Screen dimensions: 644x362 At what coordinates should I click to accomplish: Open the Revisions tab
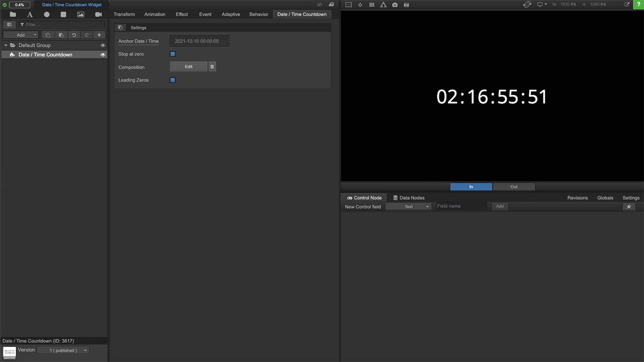point(578,198)
